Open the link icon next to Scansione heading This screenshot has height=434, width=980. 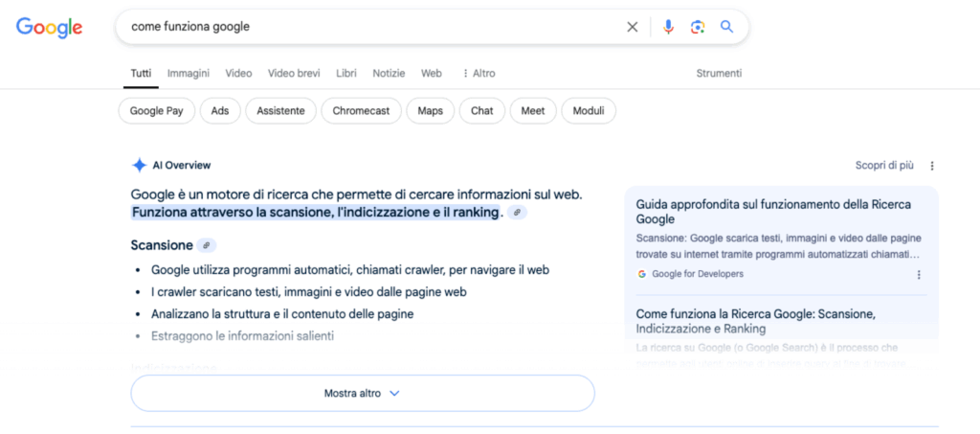[x=207, y=246]
